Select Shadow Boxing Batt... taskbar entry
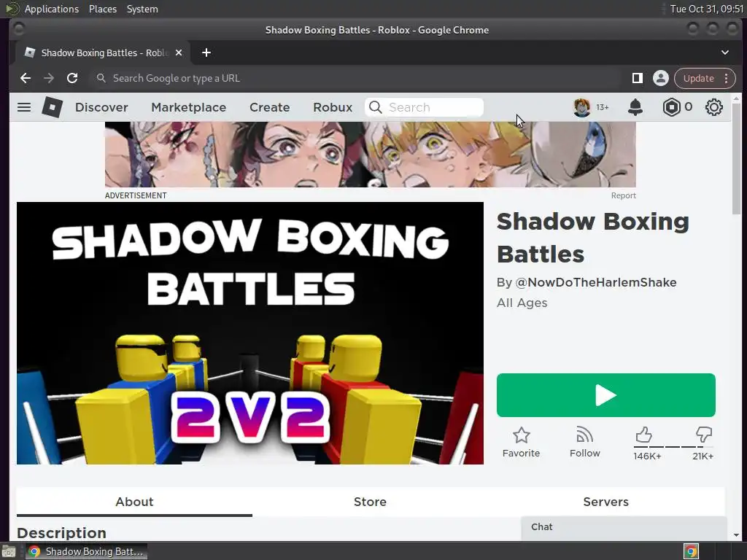 (x=86, y=551)
